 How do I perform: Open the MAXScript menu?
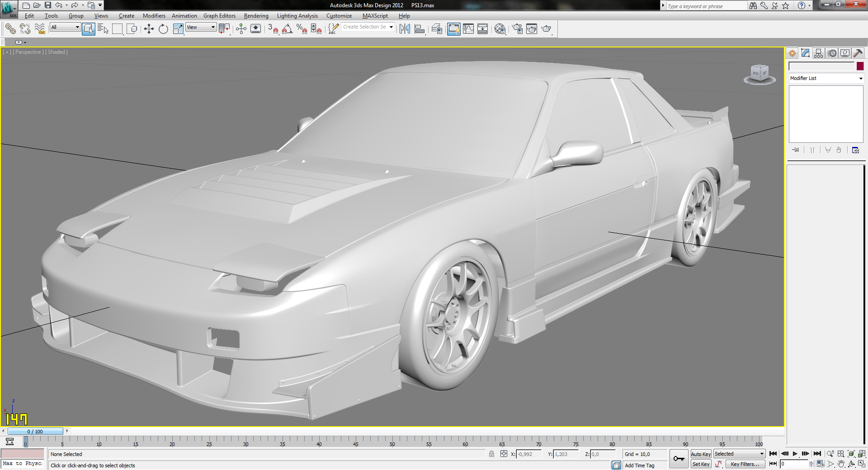point(375,16)
